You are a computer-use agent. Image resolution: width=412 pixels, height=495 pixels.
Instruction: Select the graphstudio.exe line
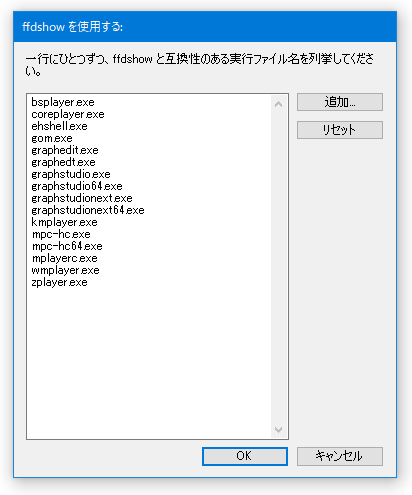coord(71,174)
